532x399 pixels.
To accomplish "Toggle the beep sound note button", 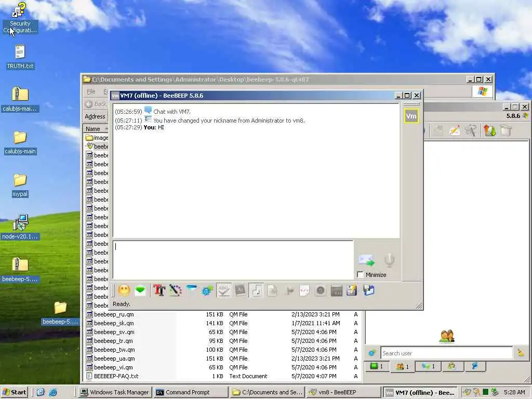I will (x=256, y=290).
